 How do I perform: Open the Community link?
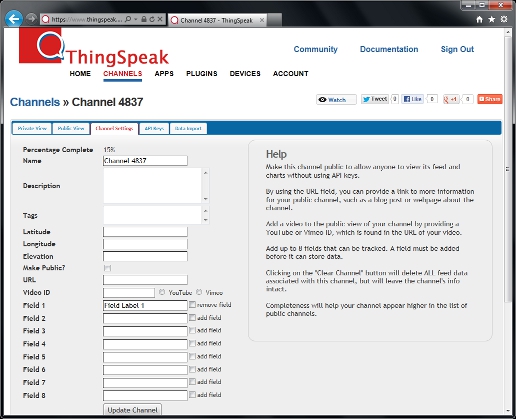click(x=315, y=49)
